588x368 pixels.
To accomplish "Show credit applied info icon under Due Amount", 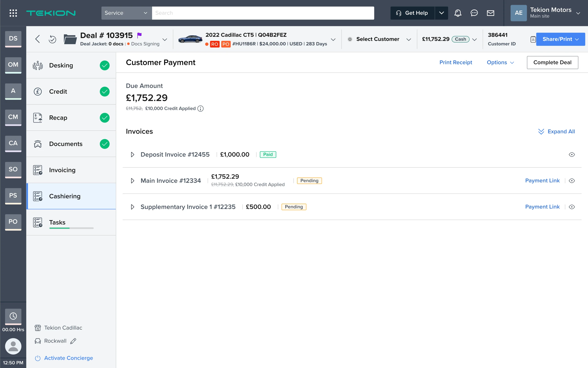I will [x=201, y=109].
